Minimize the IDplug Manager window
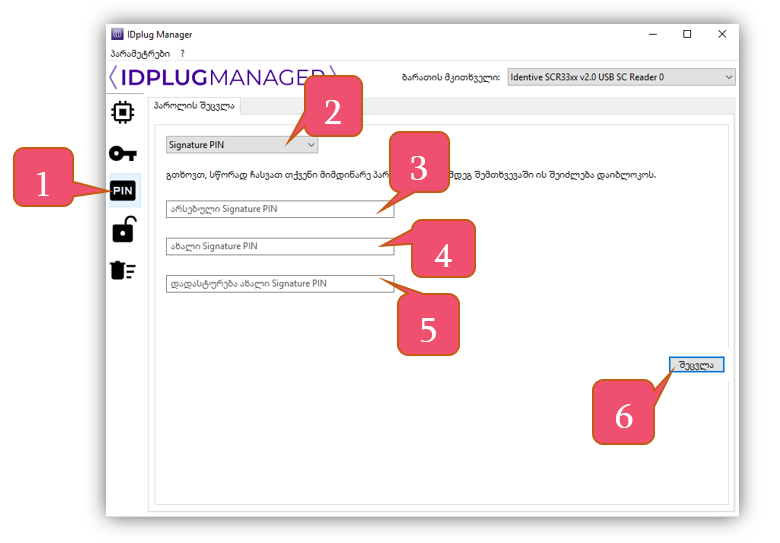 pyautogui.click(x=652, y=34)
